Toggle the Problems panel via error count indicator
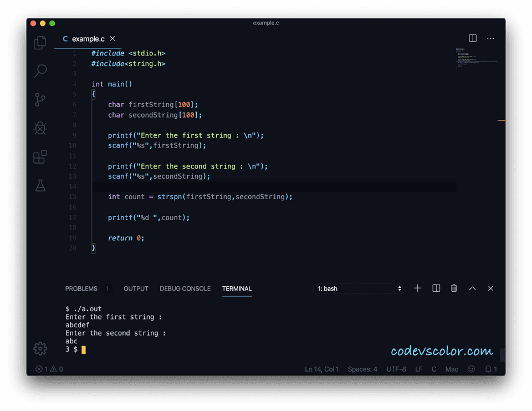The width and height of the screenshot is (532, 411). [x=49, y=369]
